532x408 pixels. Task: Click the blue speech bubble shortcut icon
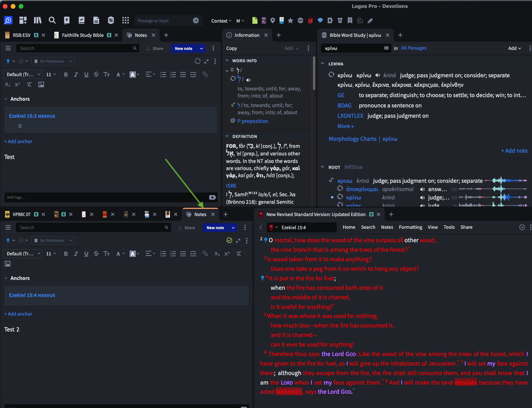click(x=320, y=21)
